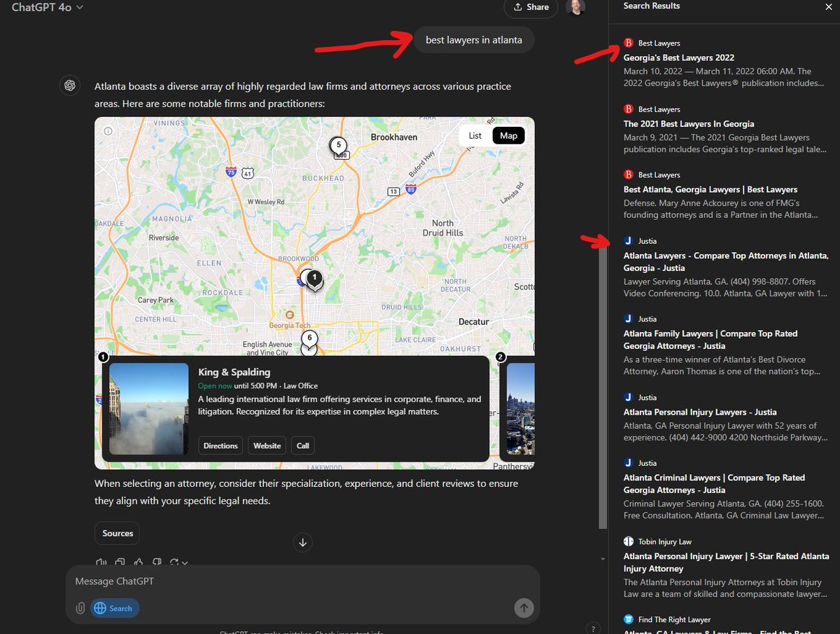This screenshot has height=634, width=840.
Task: Expand the Sources panel
Action: pos(116,533)
